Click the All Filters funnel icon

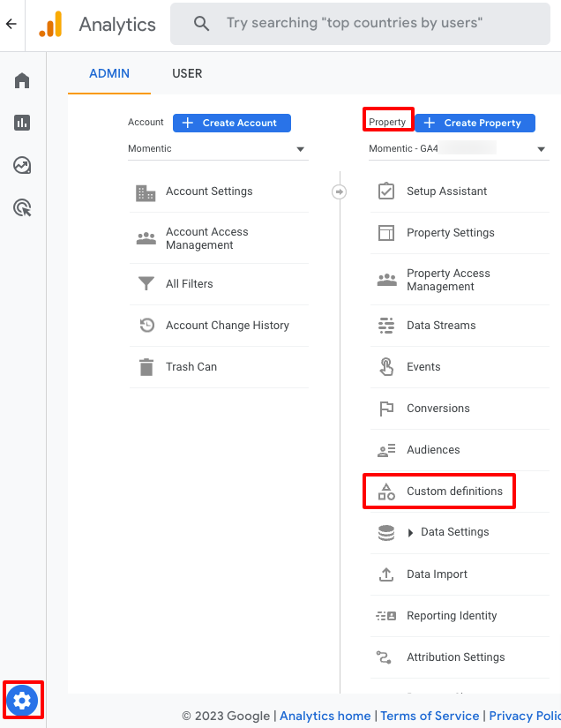click(146, 283)
